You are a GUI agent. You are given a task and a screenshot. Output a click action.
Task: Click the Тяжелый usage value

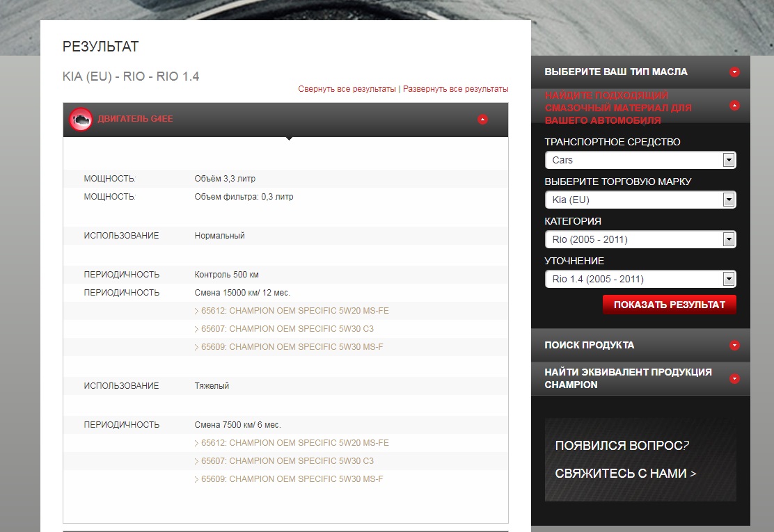pyautogui.click(x=212, y=386)
